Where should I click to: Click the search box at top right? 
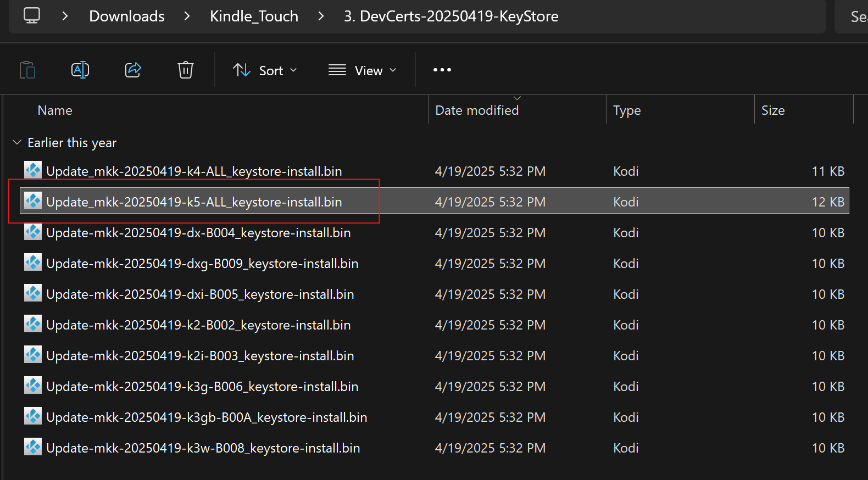coord(852,16)
